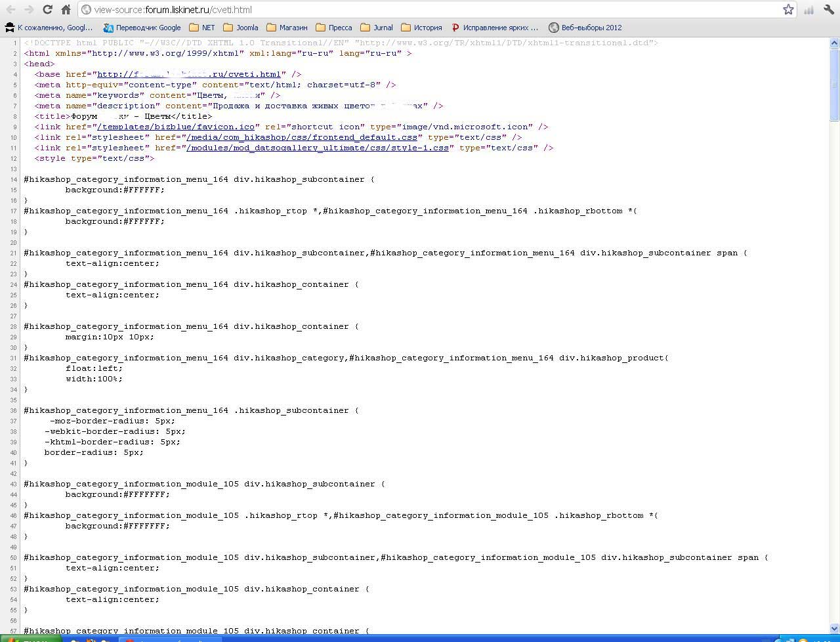Click the globe site icon in address bar
Screen dimensions: 840x642
pyautogui.click(x=86, y=10)
